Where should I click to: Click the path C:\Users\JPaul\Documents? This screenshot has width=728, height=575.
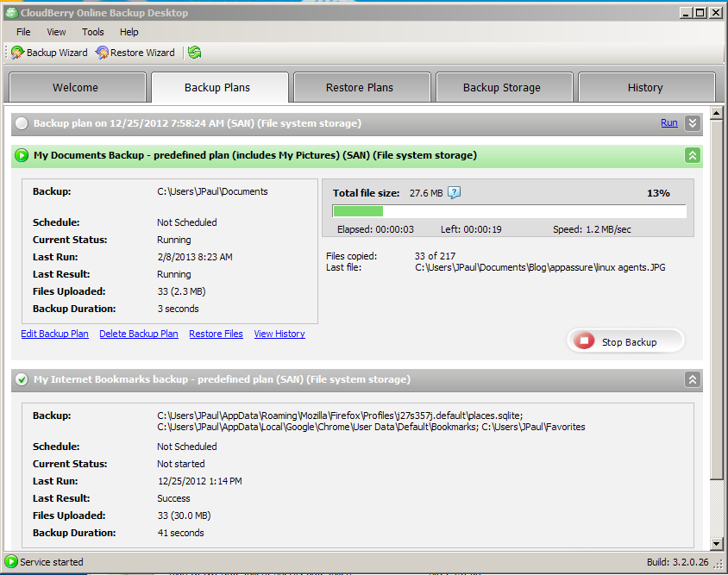(213, 191)
